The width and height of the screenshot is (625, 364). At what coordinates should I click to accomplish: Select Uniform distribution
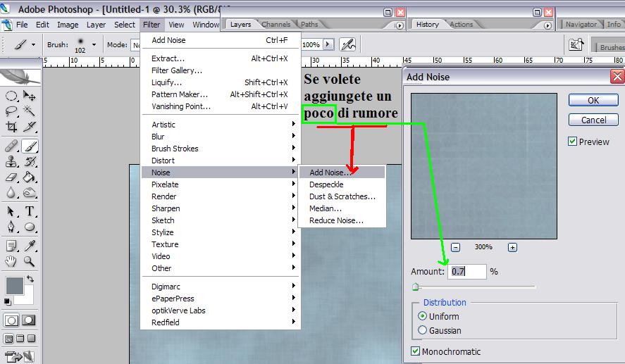[422, 316]
